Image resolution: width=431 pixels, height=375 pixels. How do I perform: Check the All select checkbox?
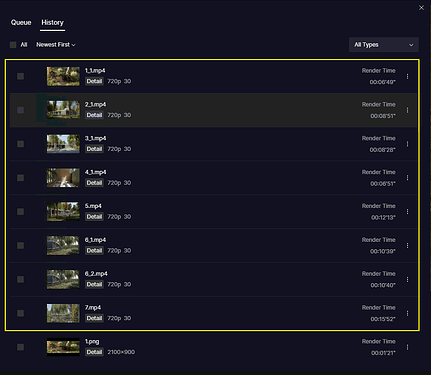click(13, 45)
